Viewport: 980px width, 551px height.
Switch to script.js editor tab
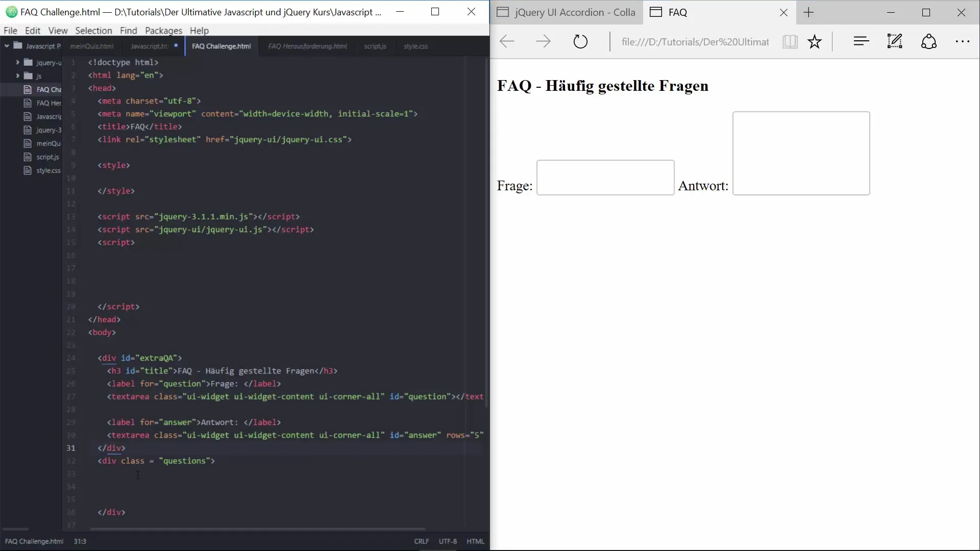point(375,46)
